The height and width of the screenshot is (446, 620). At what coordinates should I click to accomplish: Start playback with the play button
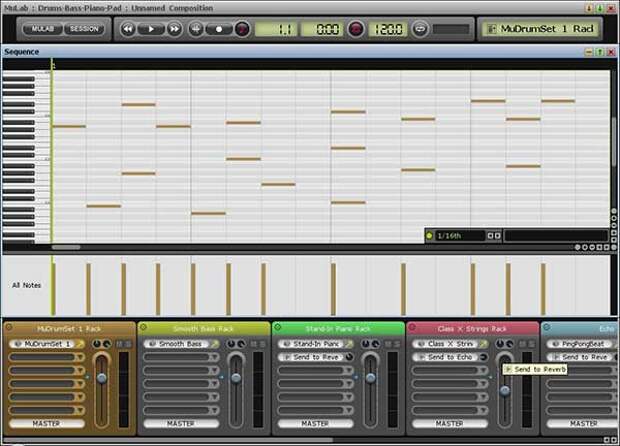151,29
